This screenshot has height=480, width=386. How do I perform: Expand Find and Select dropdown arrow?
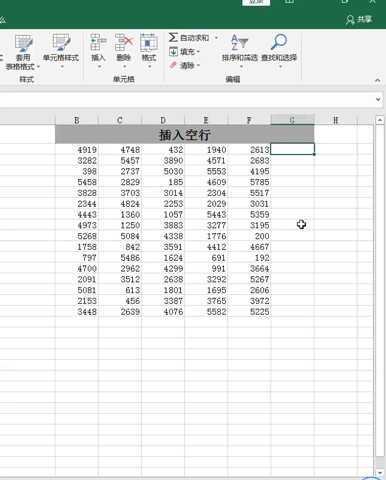(x=280, y=67)
